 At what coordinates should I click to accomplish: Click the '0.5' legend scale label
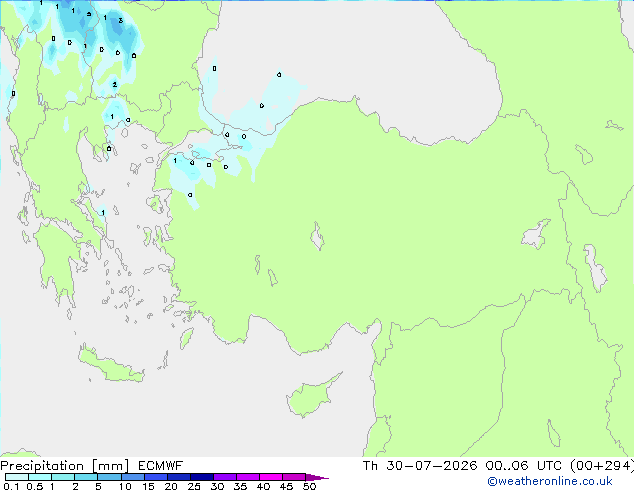click(x=35, y=486)
